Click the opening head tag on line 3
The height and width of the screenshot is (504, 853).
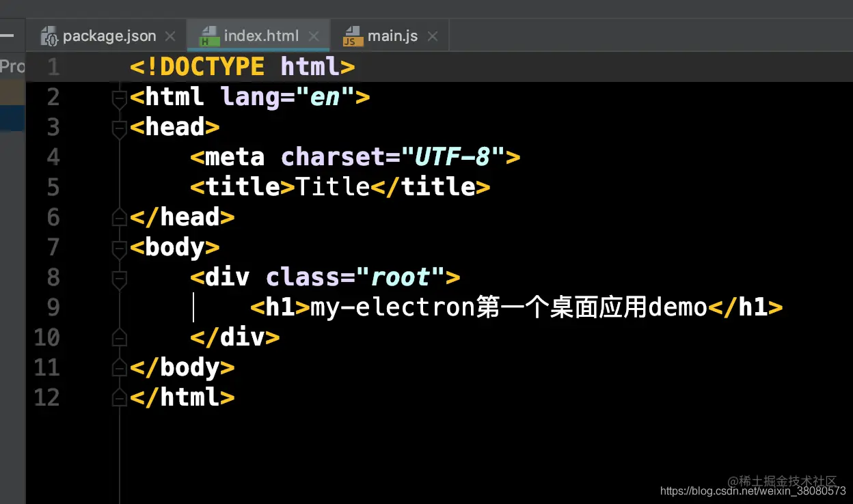[x=175, y=127]
